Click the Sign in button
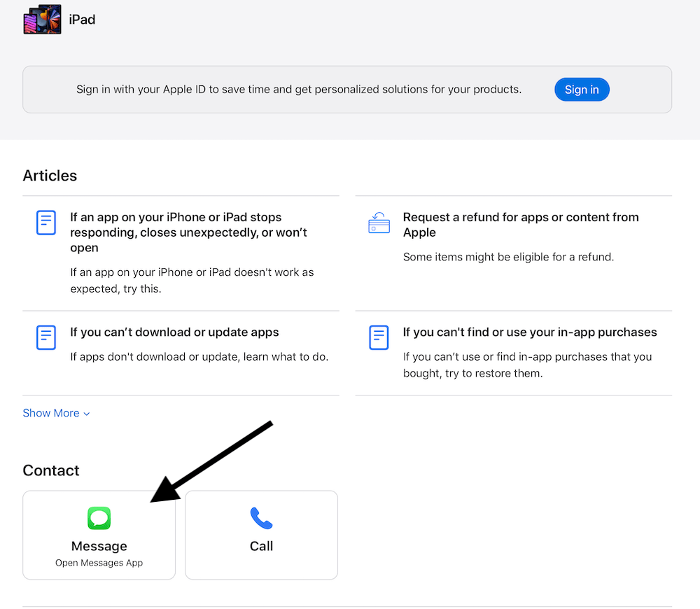Image resolution: width=700 pixels, height=609 pixels. (x=582, y=90)
